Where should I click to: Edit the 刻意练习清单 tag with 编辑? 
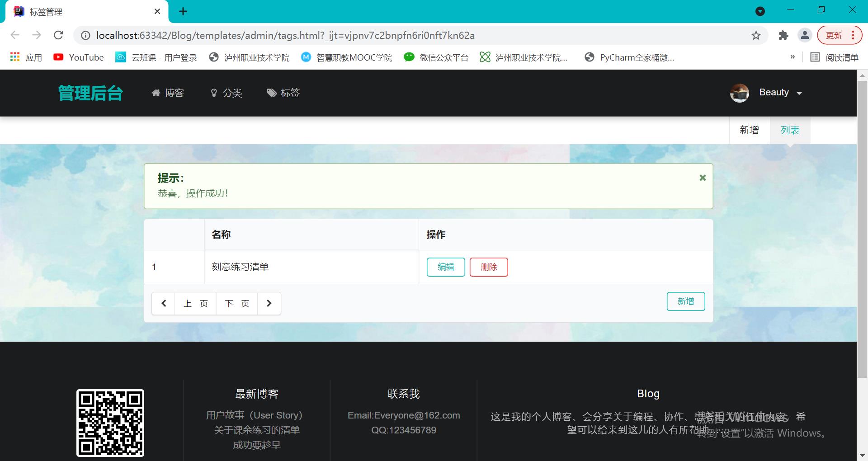tap(446, 267)
